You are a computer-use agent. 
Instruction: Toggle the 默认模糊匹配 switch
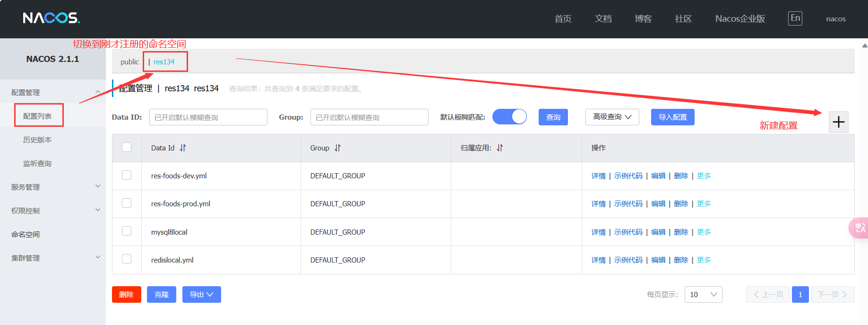coord(509,117)
